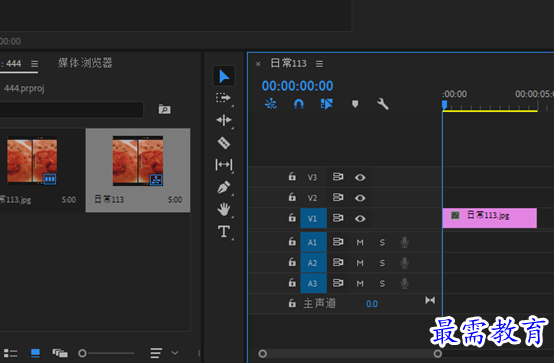Viewport: 554px width, 363px height.
Task: Add a marker in the timeline
Action: point(355,104)
